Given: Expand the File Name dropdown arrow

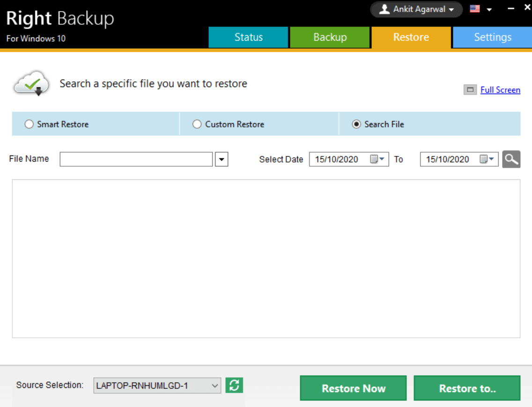Looking at the screenshot, I should 221,159.
